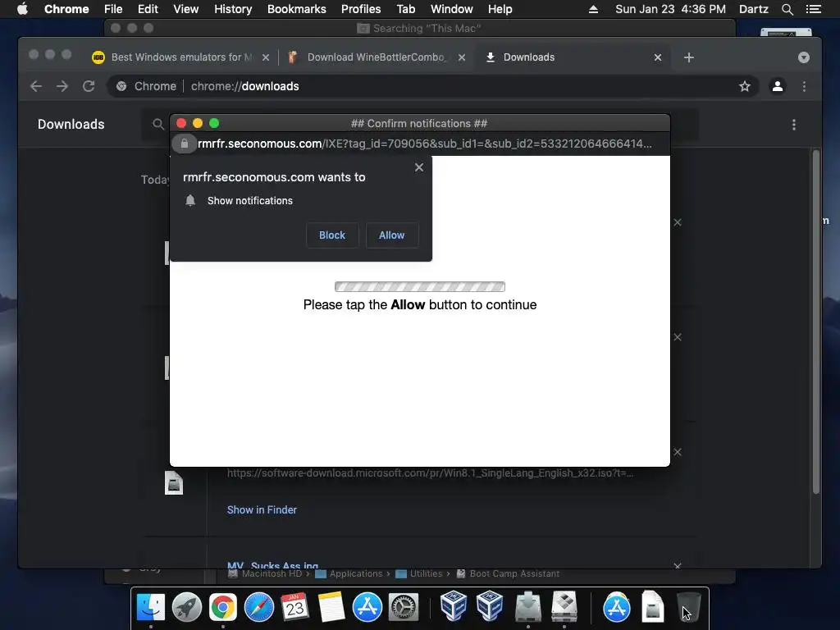Open the Chrome profile avatar
The height and width of the screenshot is (630, 840).
pos(778,86)
